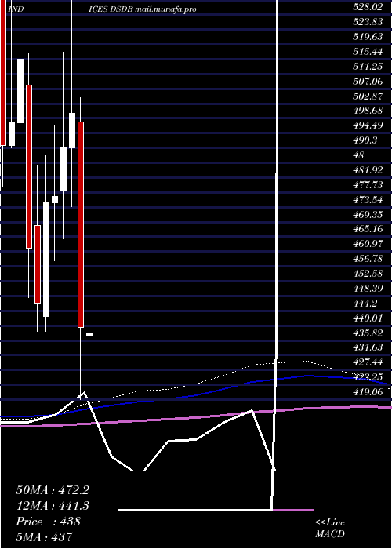Click the 435.82 price axis label

tap(368, 333)
